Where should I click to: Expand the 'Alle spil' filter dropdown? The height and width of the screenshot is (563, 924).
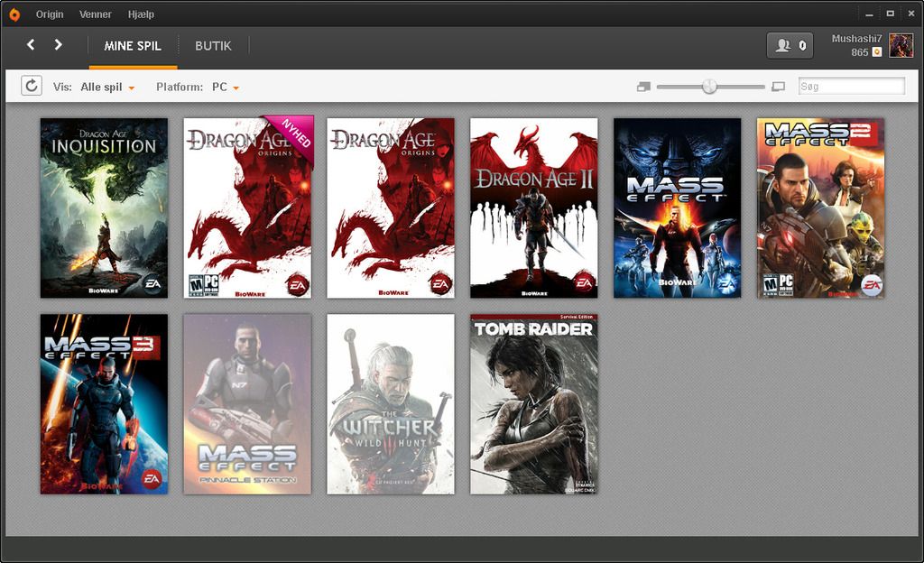pos(107,88)
